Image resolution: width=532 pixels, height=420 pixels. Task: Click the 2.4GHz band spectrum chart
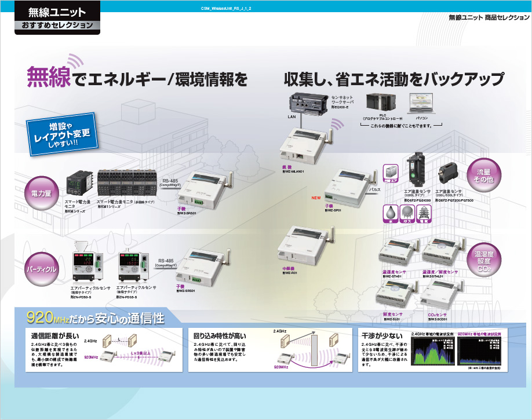(x=432, y=351)
